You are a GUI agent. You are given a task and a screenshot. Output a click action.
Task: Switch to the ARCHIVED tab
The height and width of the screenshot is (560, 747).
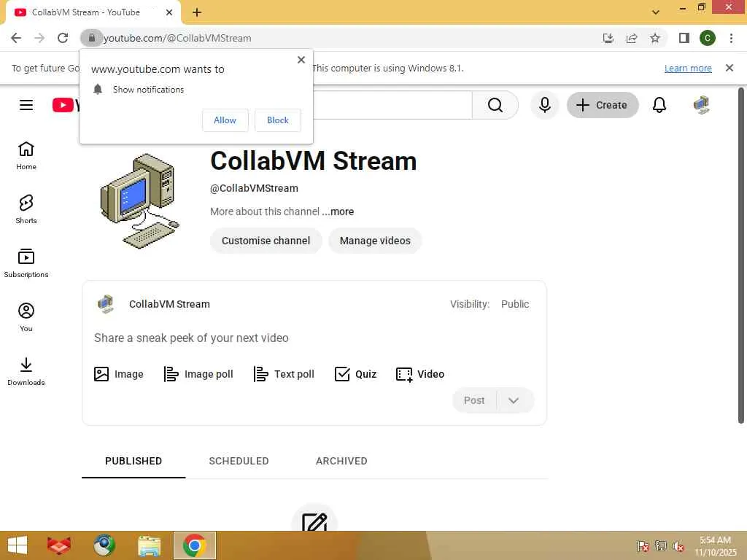[x=341, y=461]
